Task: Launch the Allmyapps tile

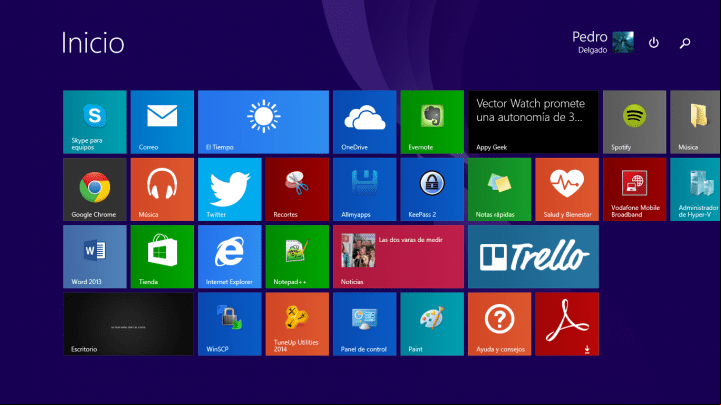Action: click(x=365, y=189)
